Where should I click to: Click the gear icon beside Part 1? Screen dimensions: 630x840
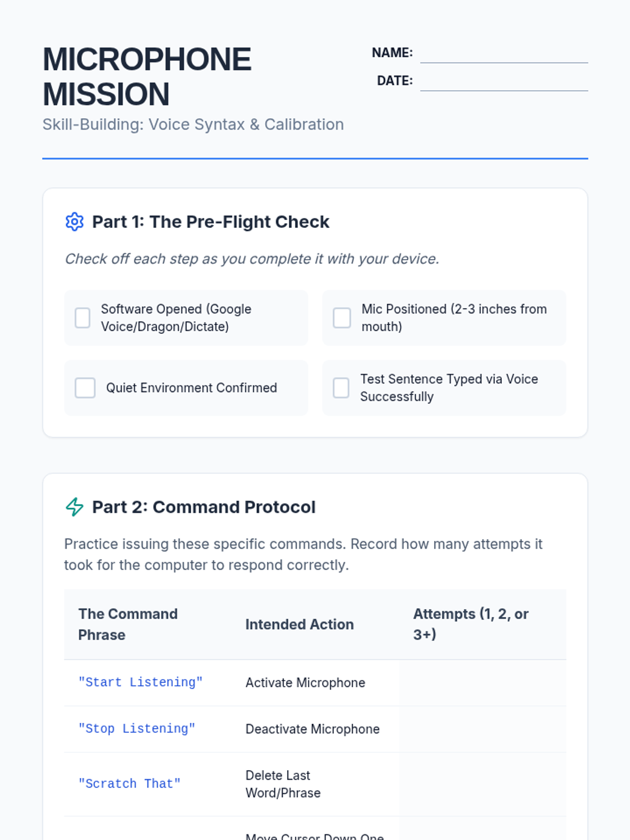click(x=75, y=222)
